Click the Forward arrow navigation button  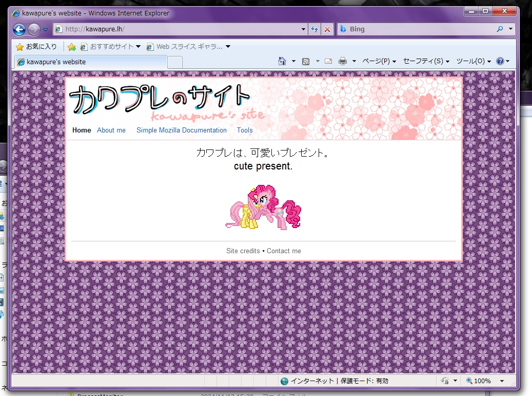coord(34,30)
